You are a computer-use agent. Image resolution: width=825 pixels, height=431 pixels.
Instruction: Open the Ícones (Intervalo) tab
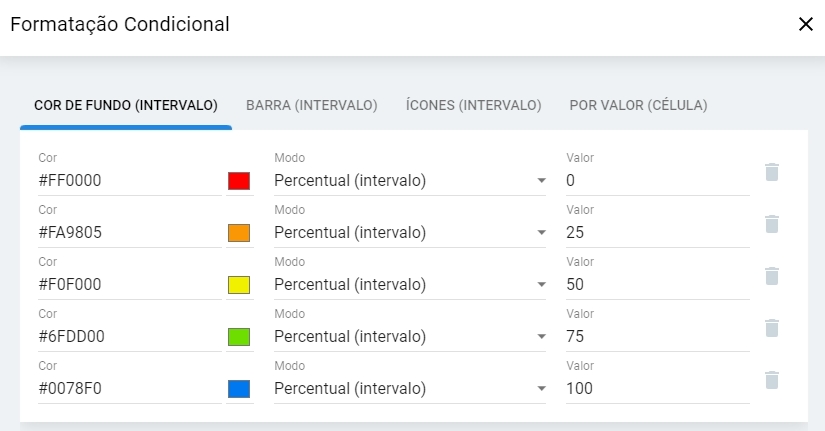[473, 105]
